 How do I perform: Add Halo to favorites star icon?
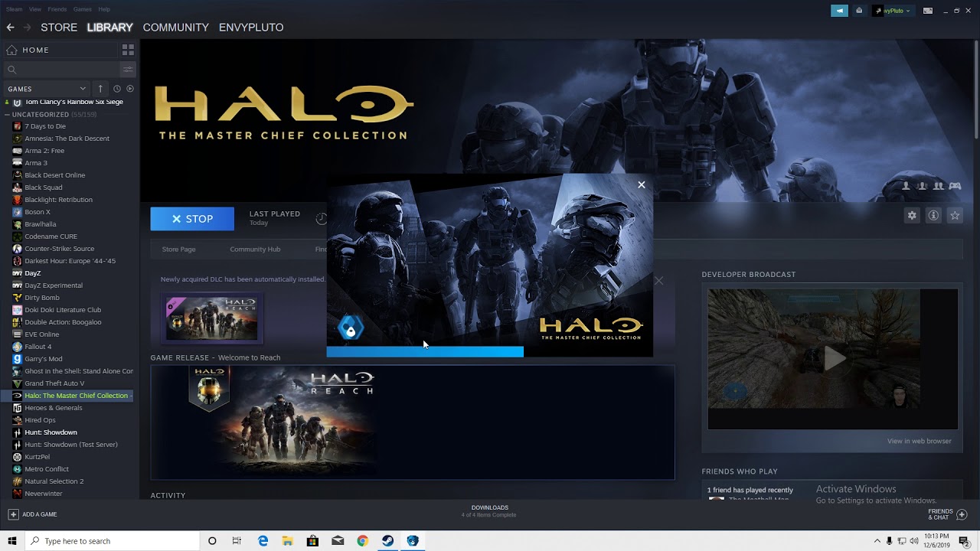[x=955, y=216]
